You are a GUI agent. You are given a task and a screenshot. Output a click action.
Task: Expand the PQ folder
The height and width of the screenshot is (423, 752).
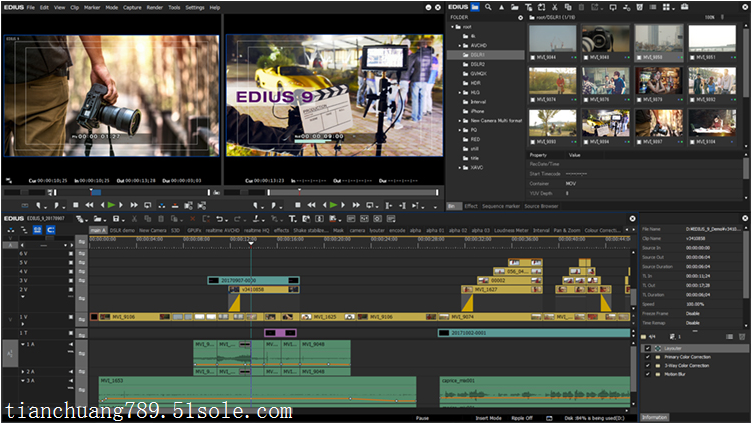459,130
